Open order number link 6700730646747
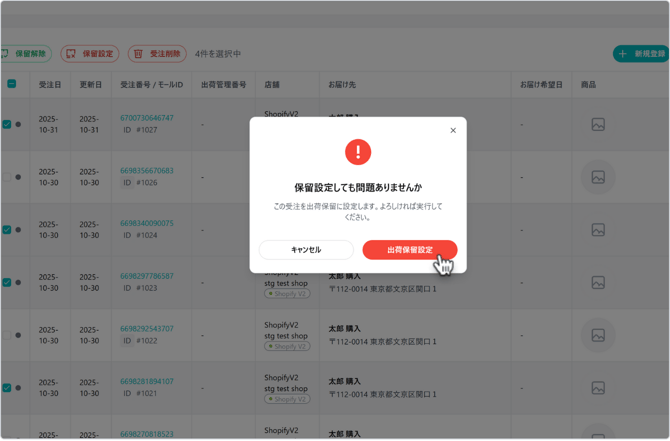670x441 pixels. click(147, 118)
